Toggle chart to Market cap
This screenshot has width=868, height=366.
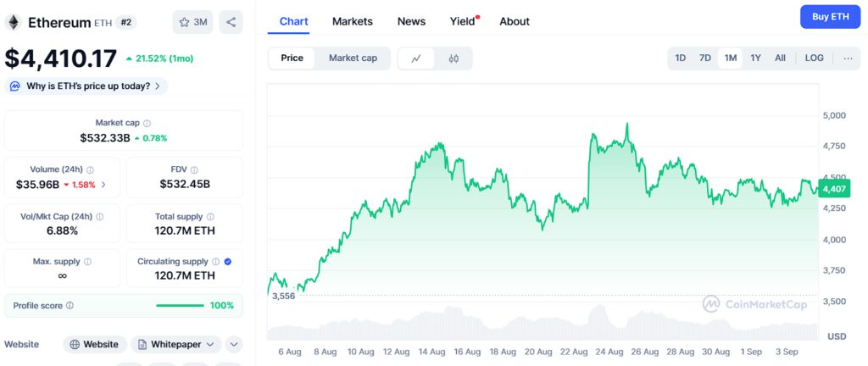click(353, 58)
